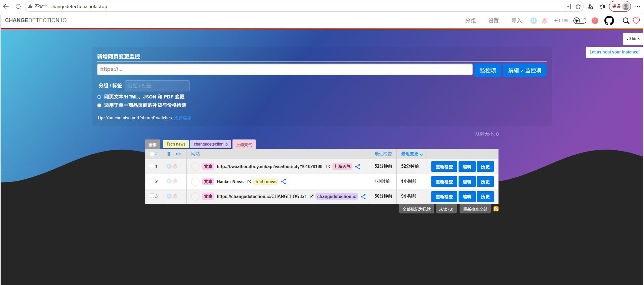
Task: Share the Hacker News watch
Action: (x=284, y=181)
